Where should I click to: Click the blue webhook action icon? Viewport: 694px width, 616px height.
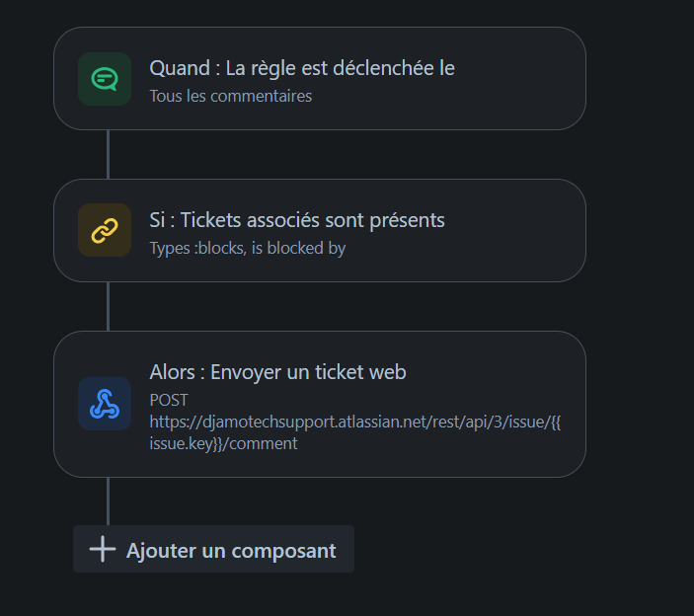click(x=105, y=404)
